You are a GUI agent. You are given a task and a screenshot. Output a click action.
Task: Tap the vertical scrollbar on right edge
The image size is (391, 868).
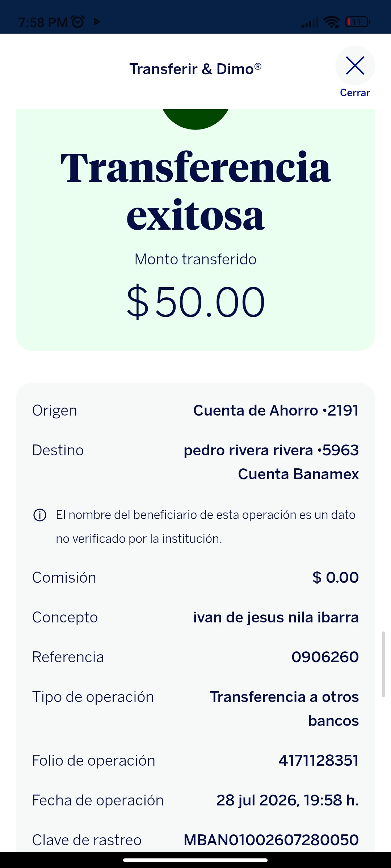pos(383,664)
